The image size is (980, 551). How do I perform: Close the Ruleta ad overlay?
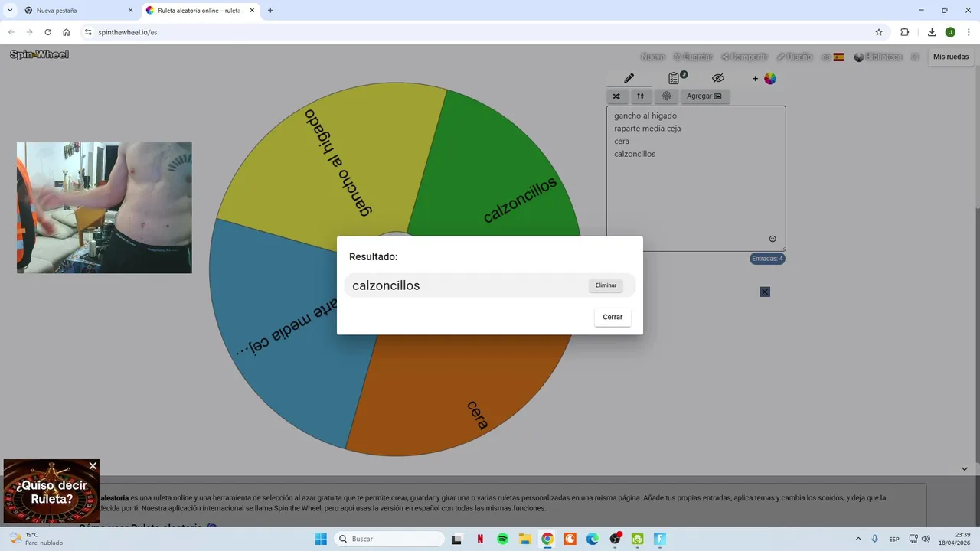point(93,465)
